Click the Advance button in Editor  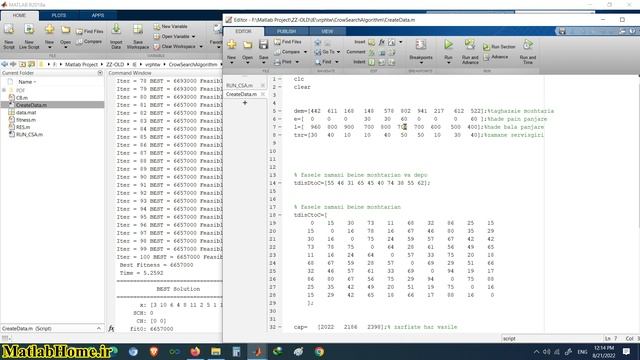(x=496, y=57)
